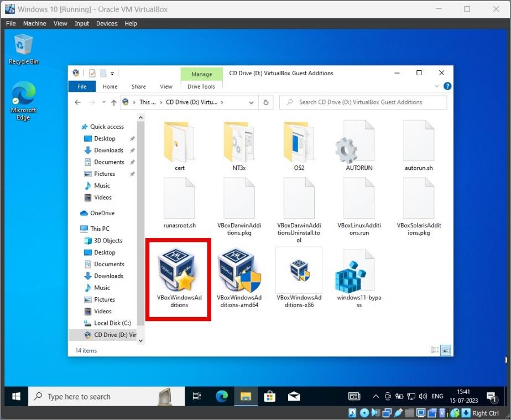The height and width of the screenshot is (420, 511).
Task: Open Mail app from the taskbar
Action: [x=294, y=396]
